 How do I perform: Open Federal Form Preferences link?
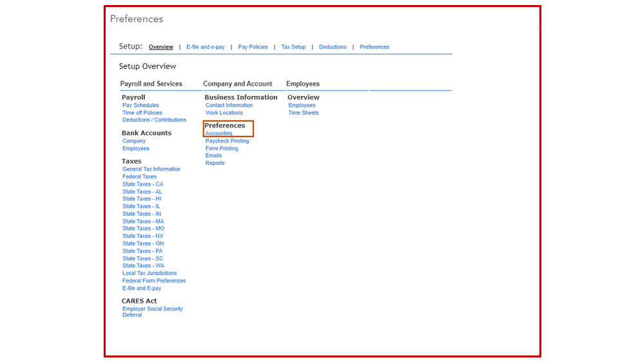tap(154, 281)
